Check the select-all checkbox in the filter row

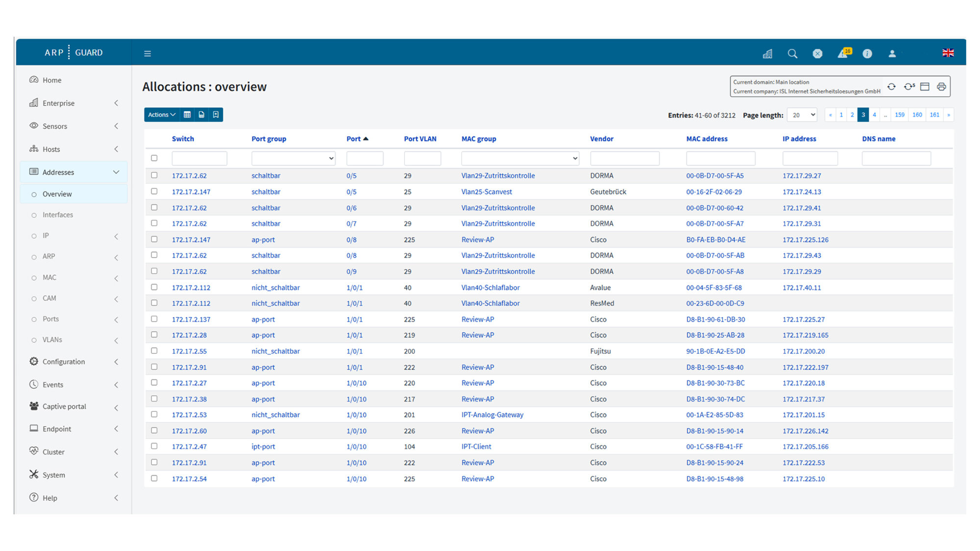tap(154, 158)
